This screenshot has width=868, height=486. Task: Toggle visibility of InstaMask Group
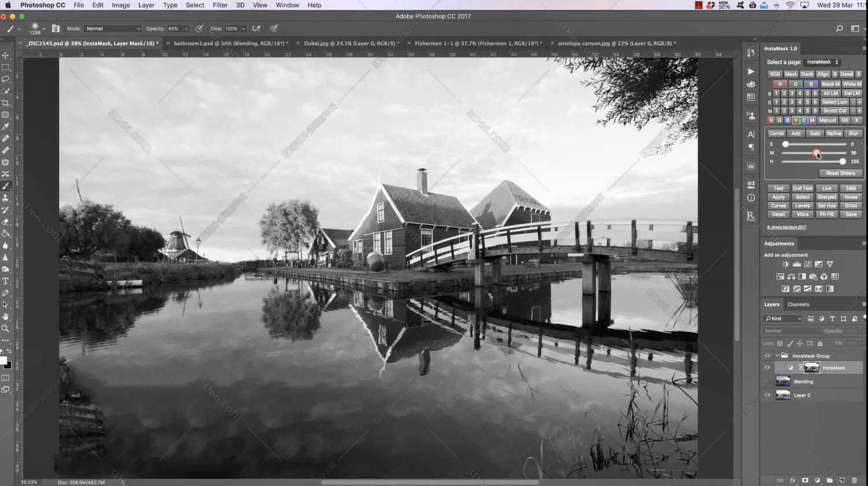(x=767, y=356)
